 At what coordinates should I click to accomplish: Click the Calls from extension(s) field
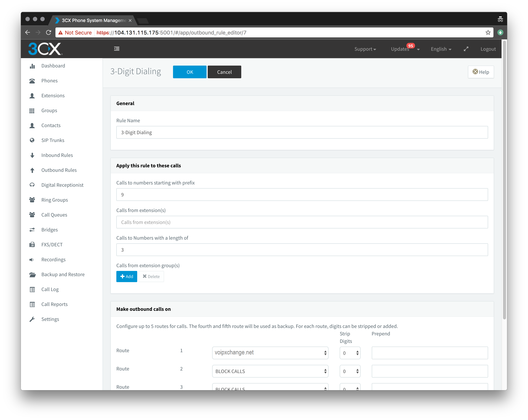[x=302, y=222]
